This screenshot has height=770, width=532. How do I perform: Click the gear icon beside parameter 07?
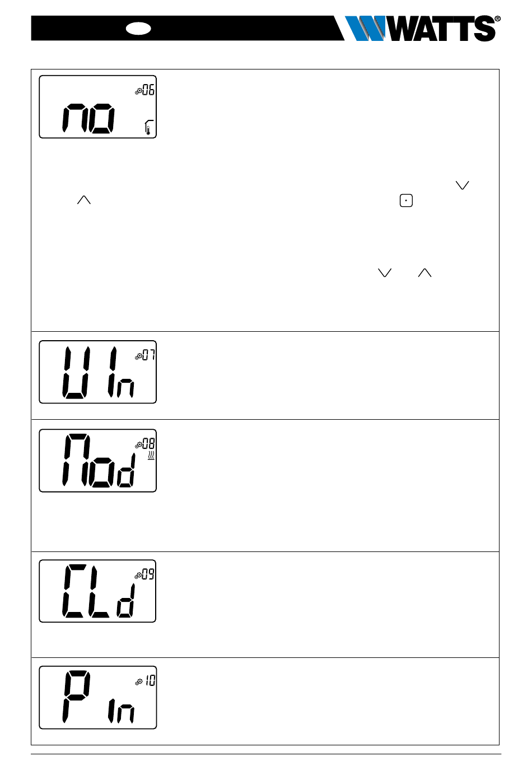pos(138,356)
